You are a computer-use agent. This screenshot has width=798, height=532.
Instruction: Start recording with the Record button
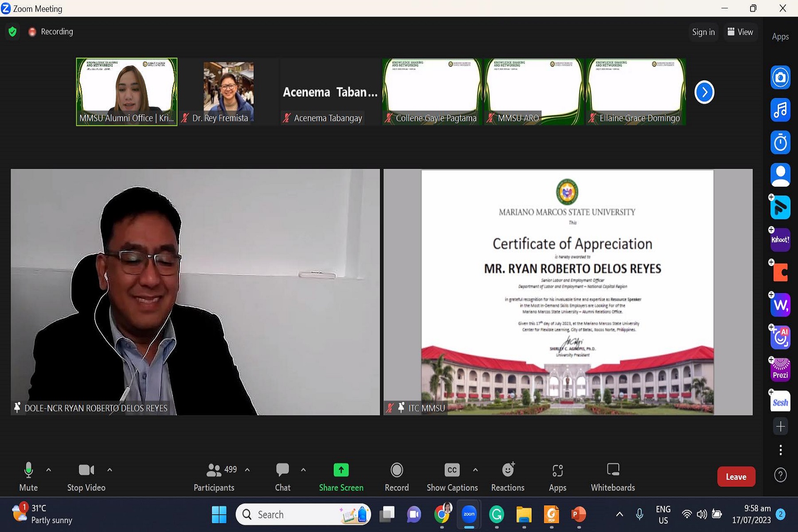(397, 477)
